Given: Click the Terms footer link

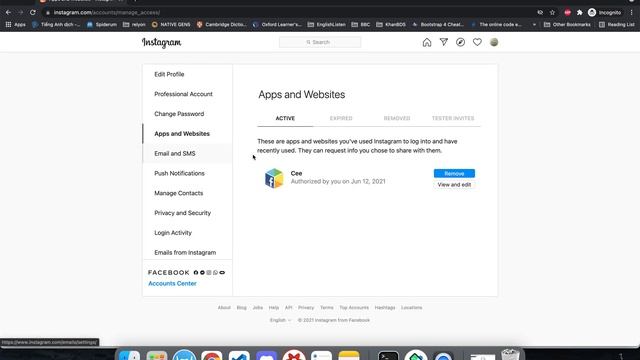Looking at the screenshot, I should click(x=327, y=307).
